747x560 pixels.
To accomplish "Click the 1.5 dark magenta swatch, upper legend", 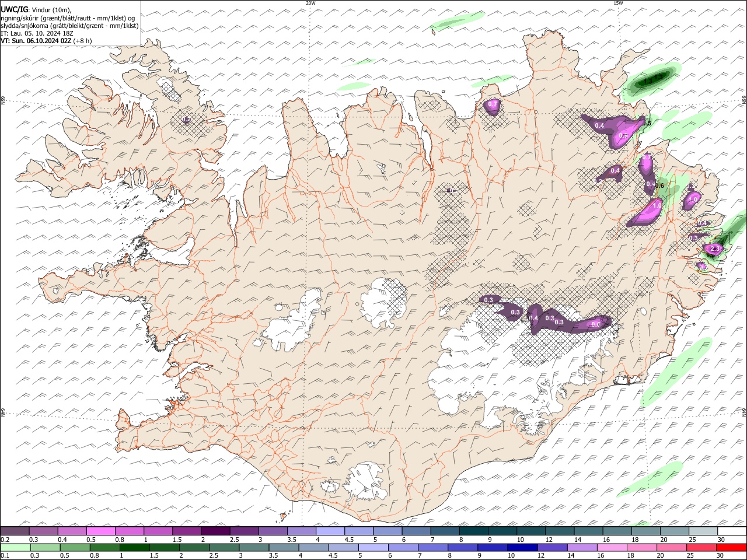I will click(x=186, y=531).
